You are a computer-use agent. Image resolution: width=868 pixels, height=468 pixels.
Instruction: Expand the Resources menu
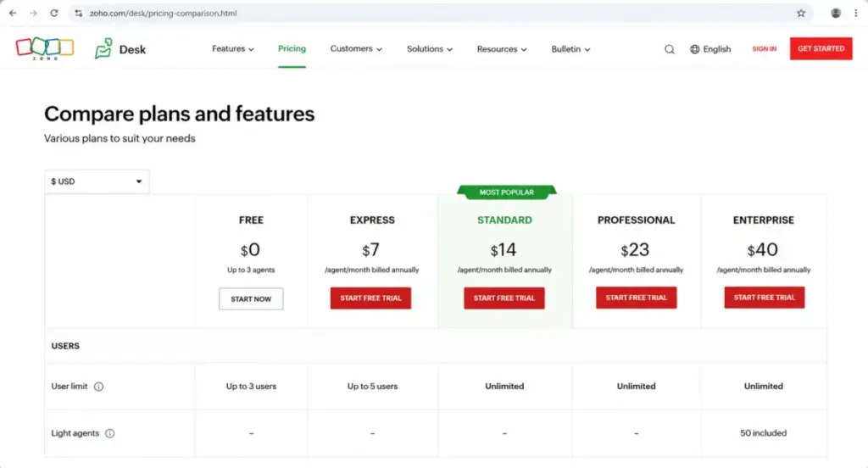coord(502,48)
